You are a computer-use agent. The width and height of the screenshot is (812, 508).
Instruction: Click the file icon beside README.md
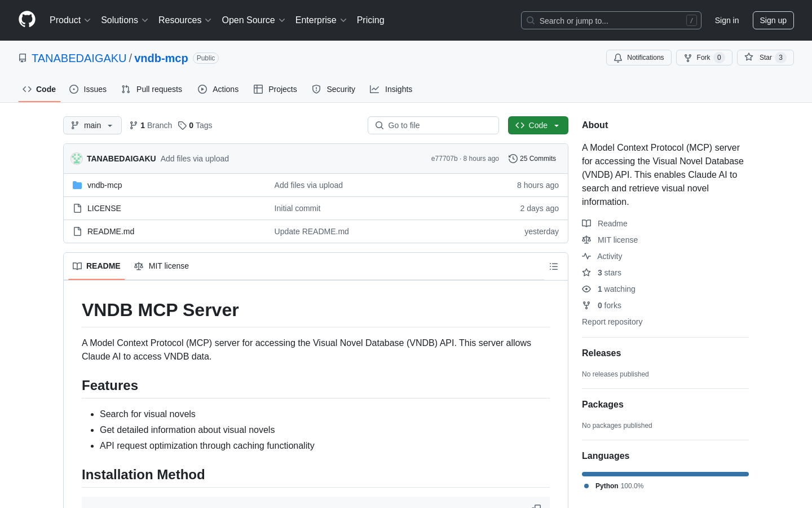click(x=77, y=231)
